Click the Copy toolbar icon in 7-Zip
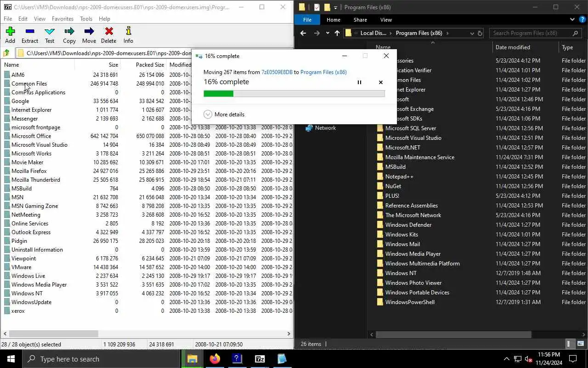Screen dimensions: 588x368 pos(69,35)
